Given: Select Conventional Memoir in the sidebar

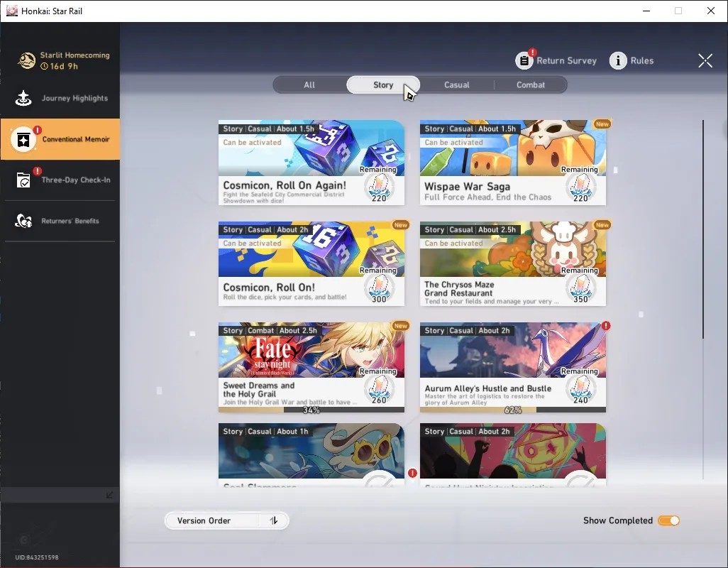Looking at the screenshot, I should pyautogui.click(x=60, y=139).
